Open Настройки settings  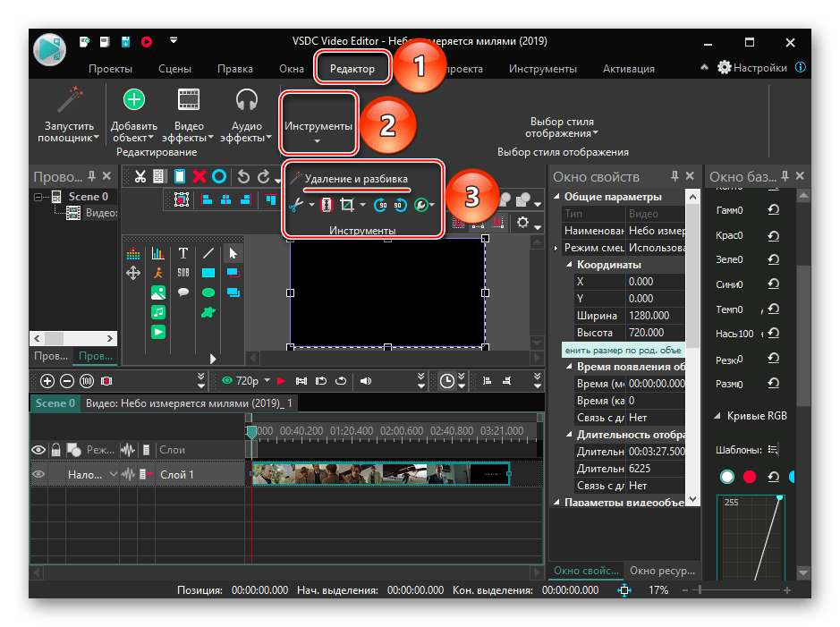[752, 68]
